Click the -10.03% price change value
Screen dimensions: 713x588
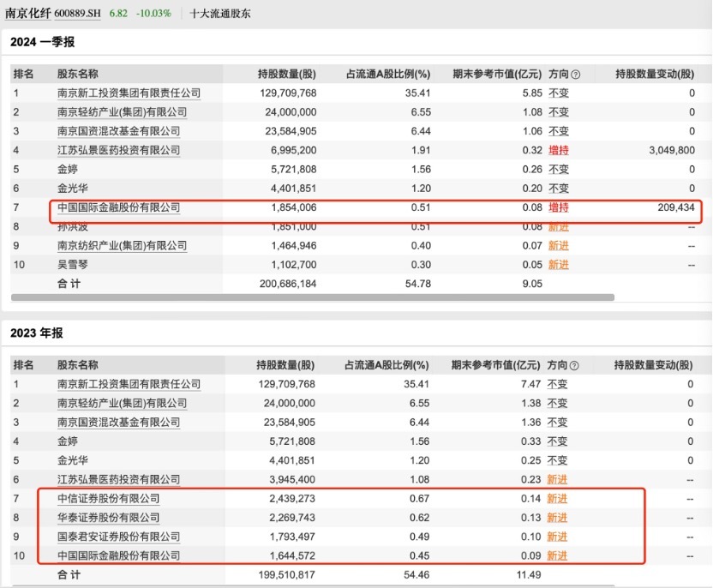(x=153, y=13)
